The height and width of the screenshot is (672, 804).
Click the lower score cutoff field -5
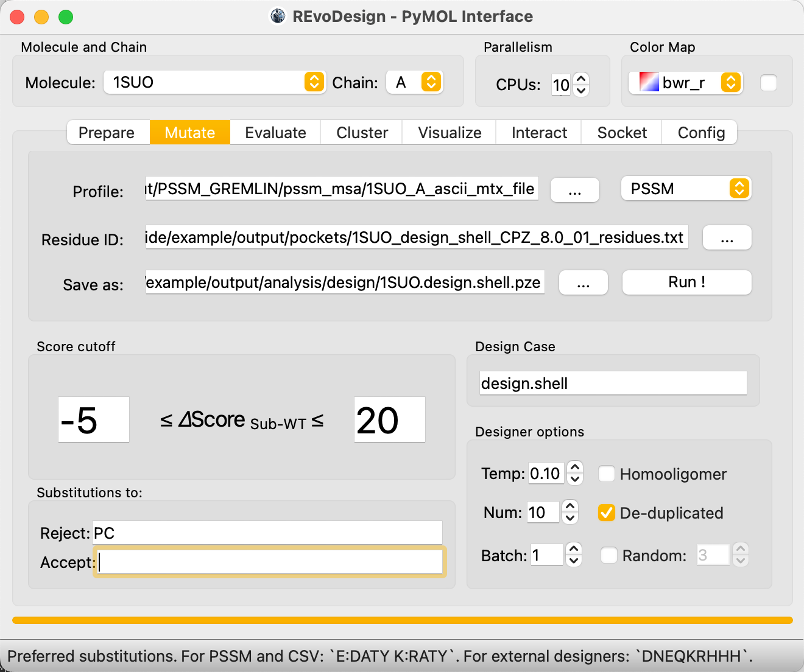(x=94, y=420)
